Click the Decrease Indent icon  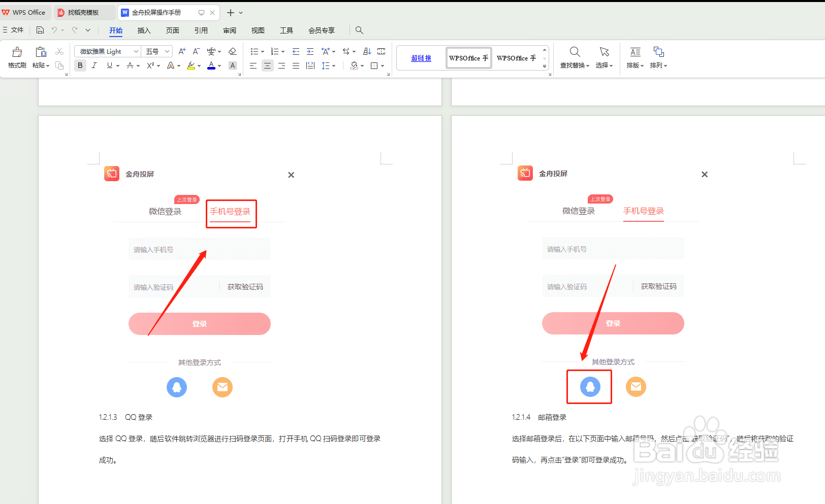coord(296,51)
